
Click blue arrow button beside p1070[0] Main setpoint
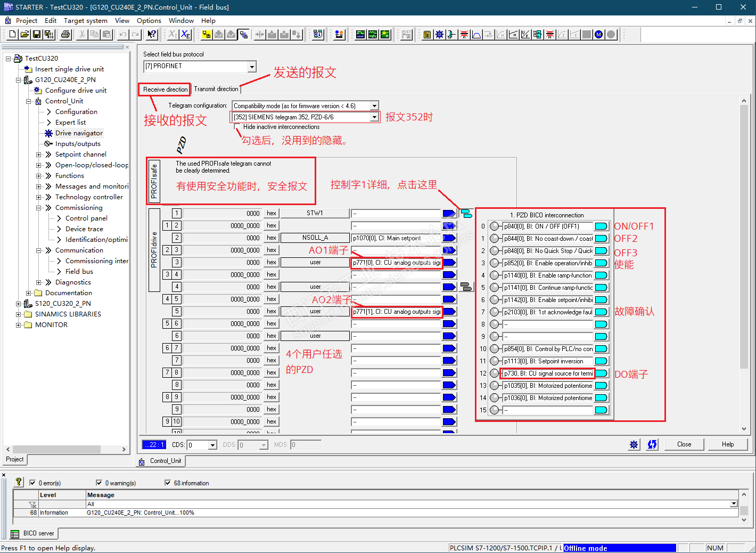click(x=449, y=238)
